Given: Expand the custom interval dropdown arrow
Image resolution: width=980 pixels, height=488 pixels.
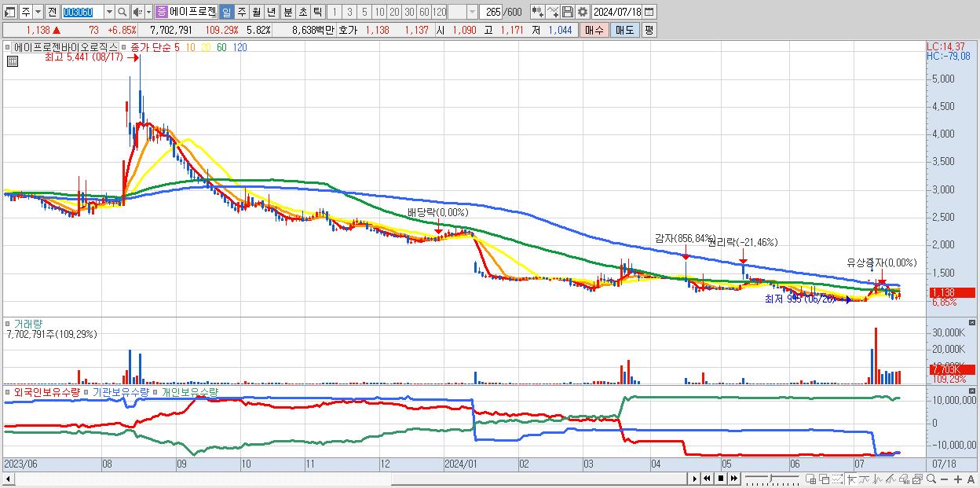Looking at the screenshot, I should (x=471, y=12).
